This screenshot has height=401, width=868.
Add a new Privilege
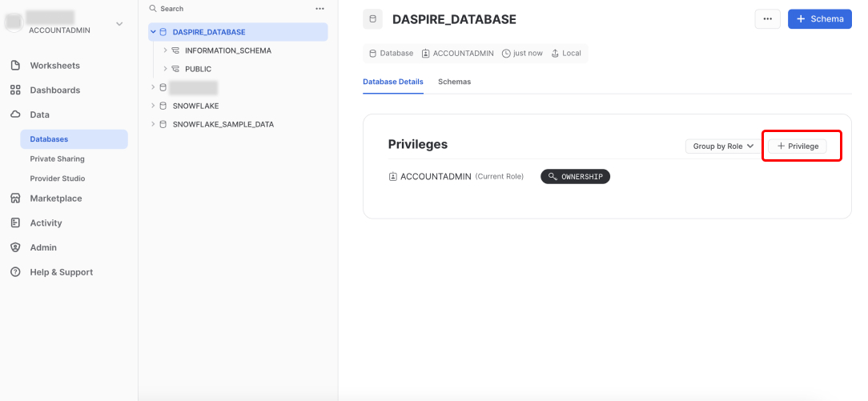798,146
